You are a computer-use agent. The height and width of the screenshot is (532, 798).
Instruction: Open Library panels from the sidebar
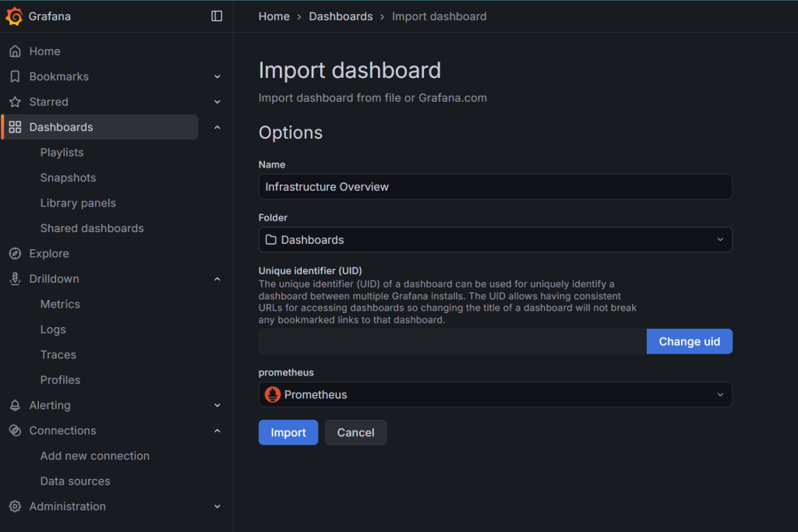point(78,203)
